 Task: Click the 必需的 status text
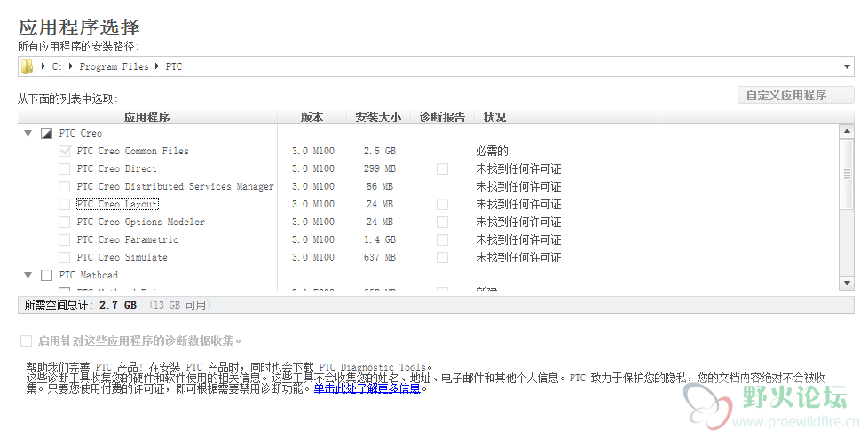click(x=492, y=151)
